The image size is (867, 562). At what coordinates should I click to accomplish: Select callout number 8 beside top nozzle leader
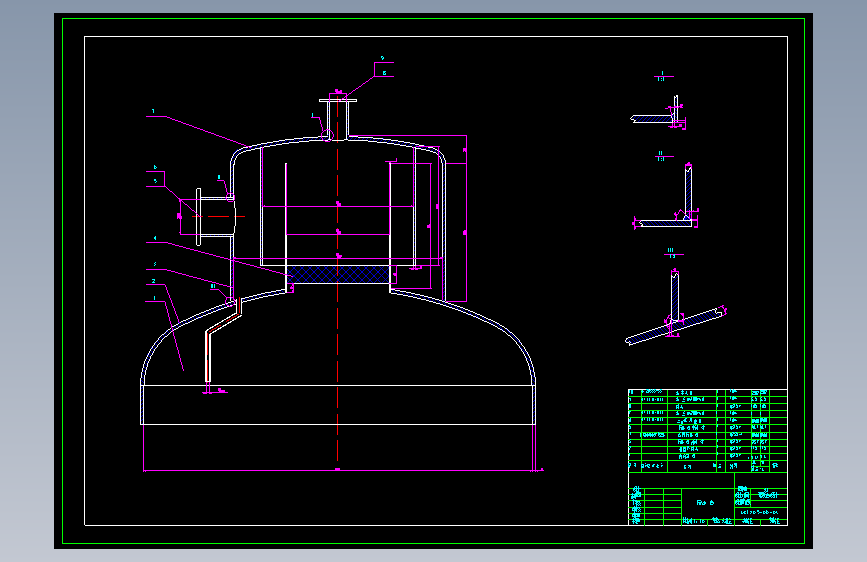[384, 73]
